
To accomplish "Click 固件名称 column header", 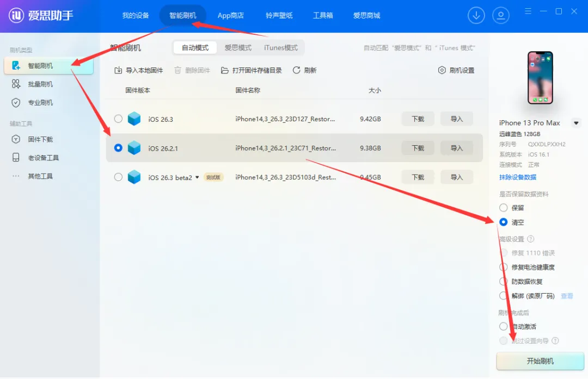I will pos(248,90).
